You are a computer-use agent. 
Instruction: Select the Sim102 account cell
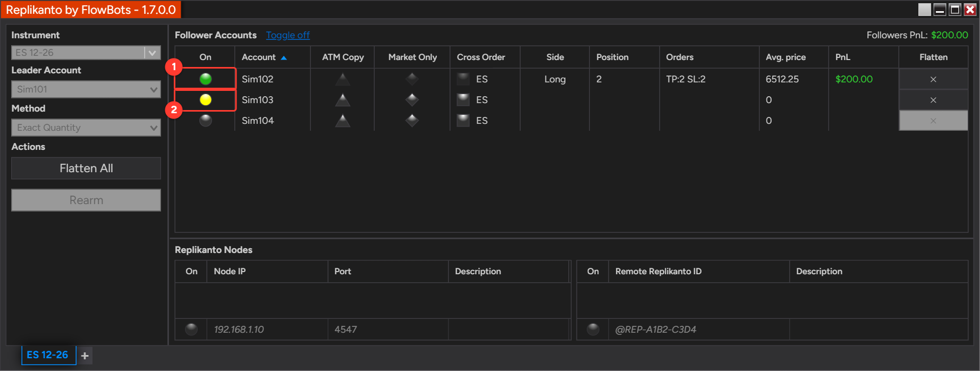click(x=273, y=79)
